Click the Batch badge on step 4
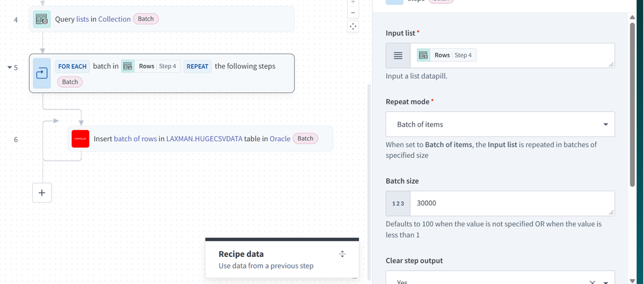Screen dimensions: 644x284 [x=146, y=19]
